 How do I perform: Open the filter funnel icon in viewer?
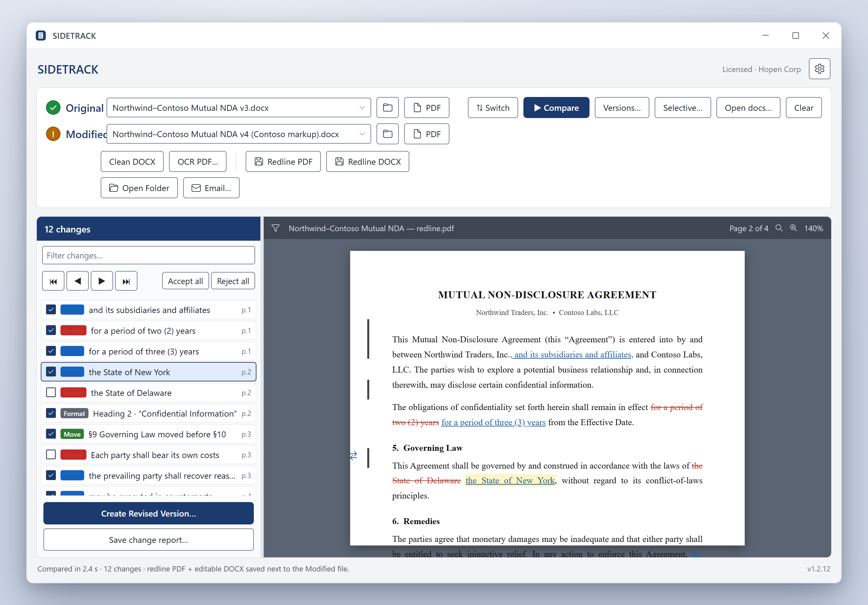point(276,229)
